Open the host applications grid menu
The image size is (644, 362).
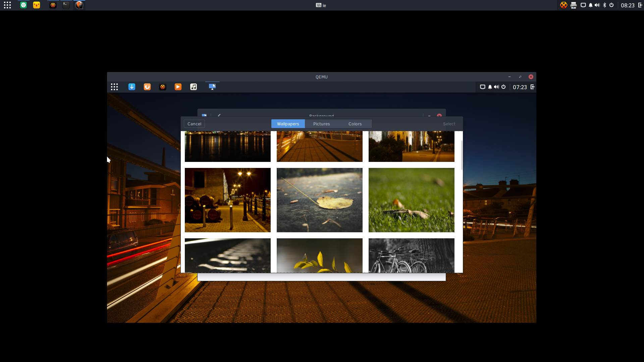[7, 5]
